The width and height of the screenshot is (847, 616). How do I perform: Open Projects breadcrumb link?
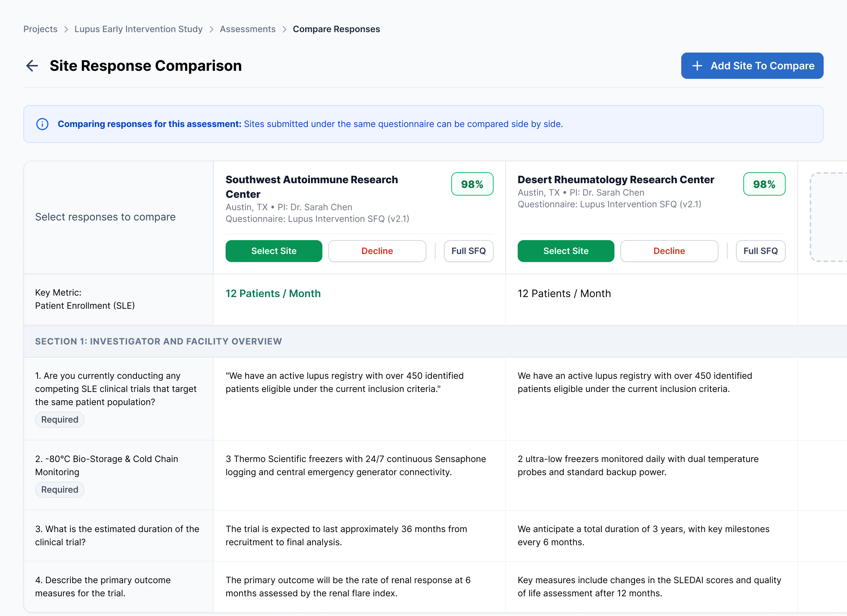click(40, 29)
